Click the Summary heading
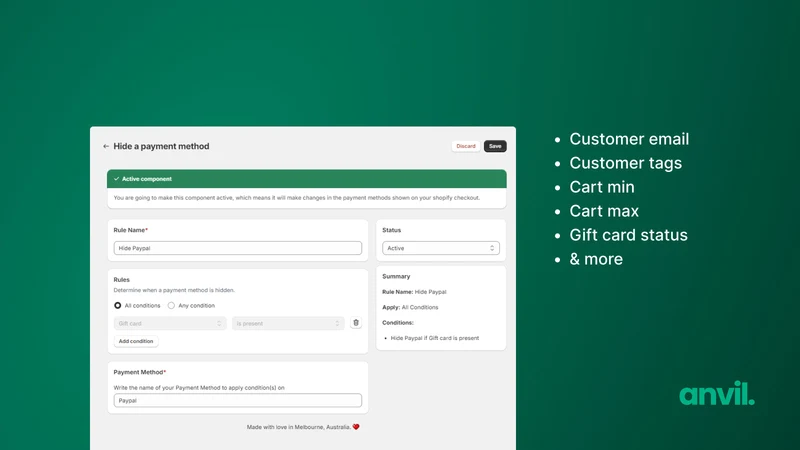800x450 pixels. pyautogui.click(x=396, y=277)
